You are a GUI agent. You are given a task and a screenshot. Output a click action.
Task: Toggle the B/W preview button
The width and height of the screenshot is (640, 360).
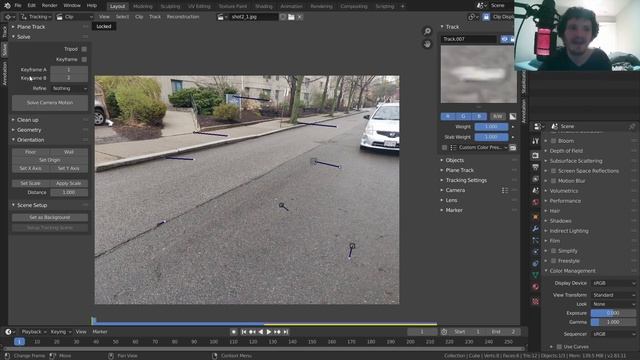pyautogui.click(x=498, y=117)
